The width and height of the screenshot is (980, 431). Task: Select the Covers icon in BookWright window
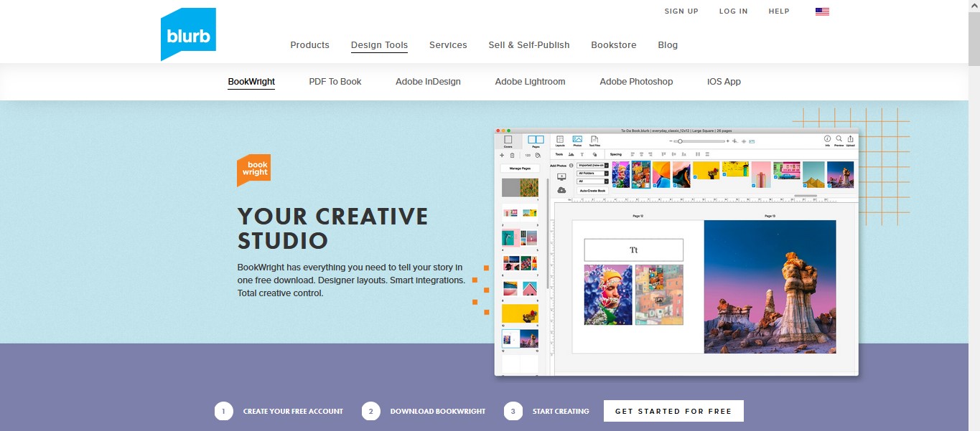[508, 141]
